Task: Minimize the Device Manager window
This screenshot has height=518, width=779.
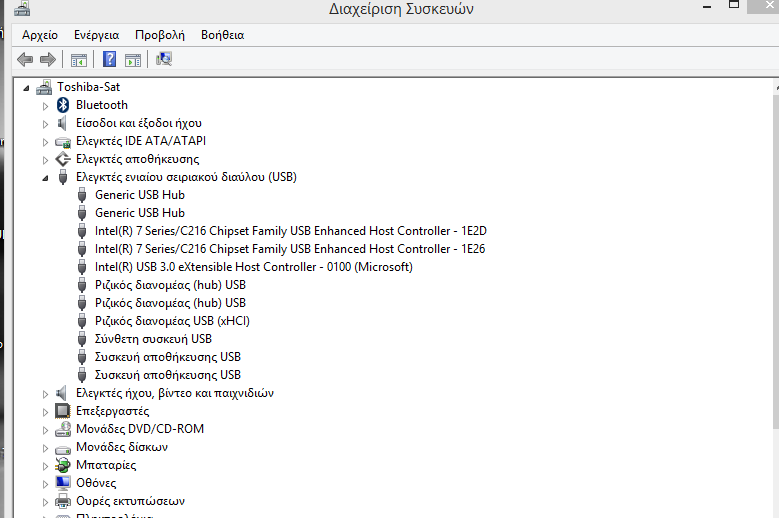Action: (707, 7)
